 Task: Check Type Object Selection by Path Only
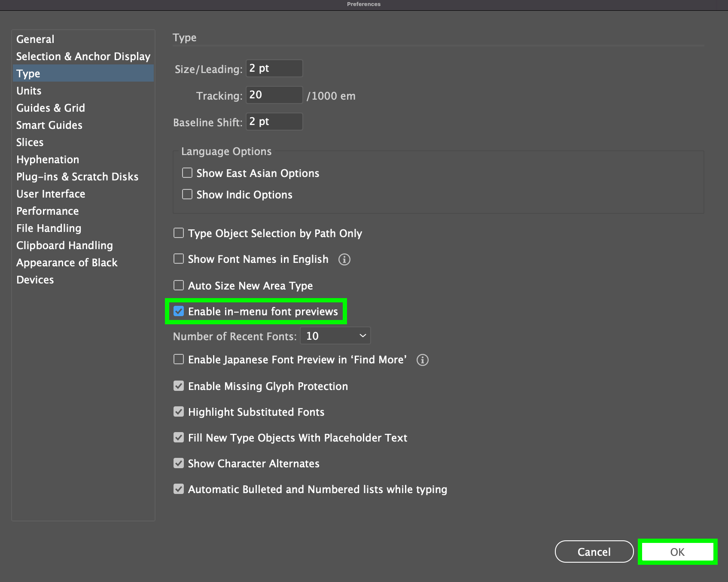pos(178,233)
